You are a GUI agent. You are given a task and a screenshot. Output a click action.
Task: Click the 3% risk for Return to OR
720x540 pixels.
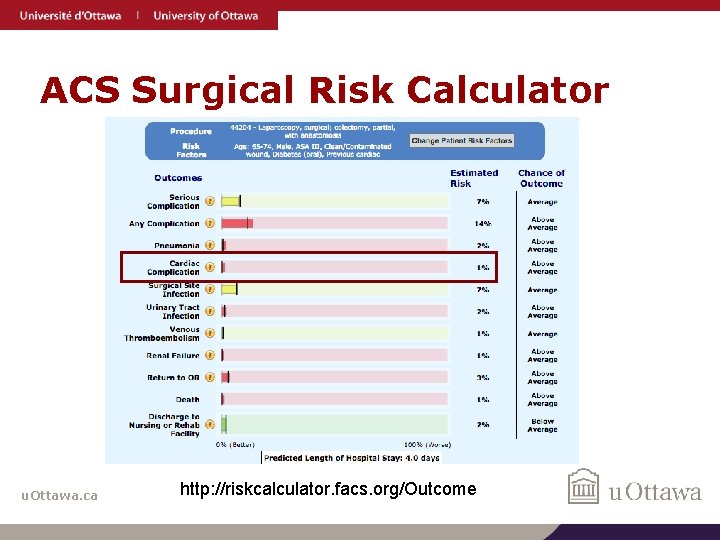pyautogui.click(x=483, y=378)
